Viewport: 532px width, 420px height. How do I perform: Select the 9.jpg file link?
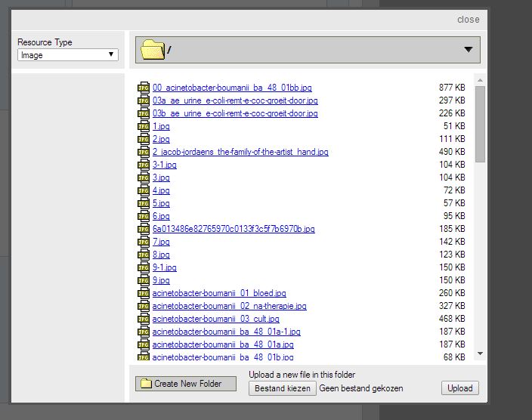(161, 280)
